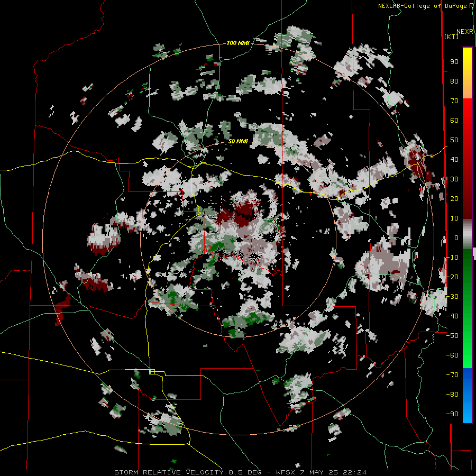Click the positive '80' legend value
Screen dimensions: 476x476
454,81
